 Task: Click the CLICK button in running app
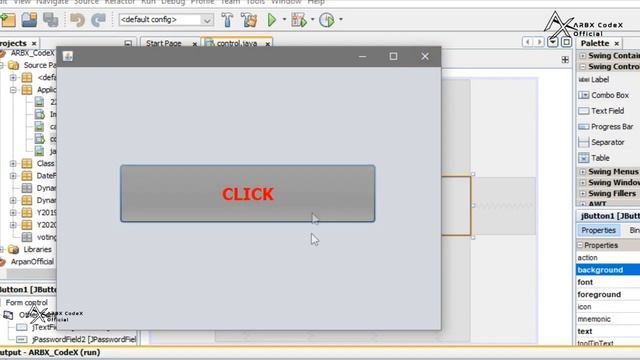pyautogui.click(x=248, y=193)
